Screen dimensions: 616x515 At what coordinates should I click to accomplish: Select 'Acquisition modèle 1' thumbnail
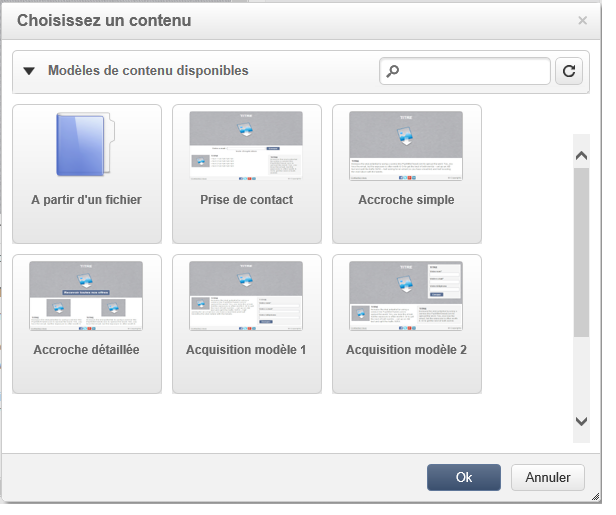click(x=246, y=296)
